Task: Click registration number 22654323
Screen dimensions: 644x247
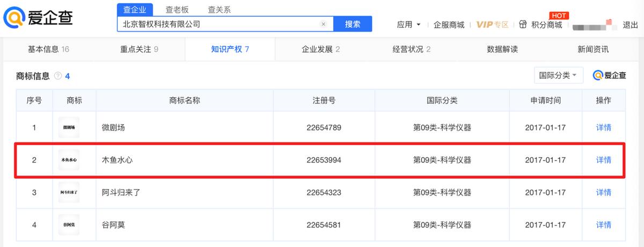Action: point(324,192)
